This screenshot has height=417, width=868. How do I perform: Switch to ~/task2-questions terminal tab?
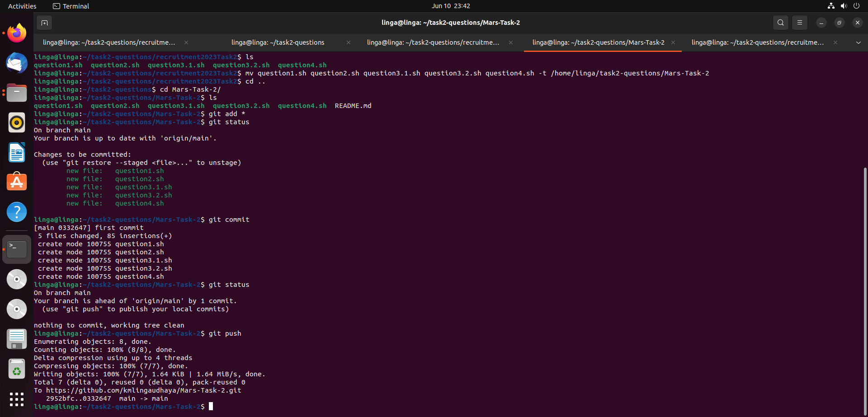tap(278, 42)
